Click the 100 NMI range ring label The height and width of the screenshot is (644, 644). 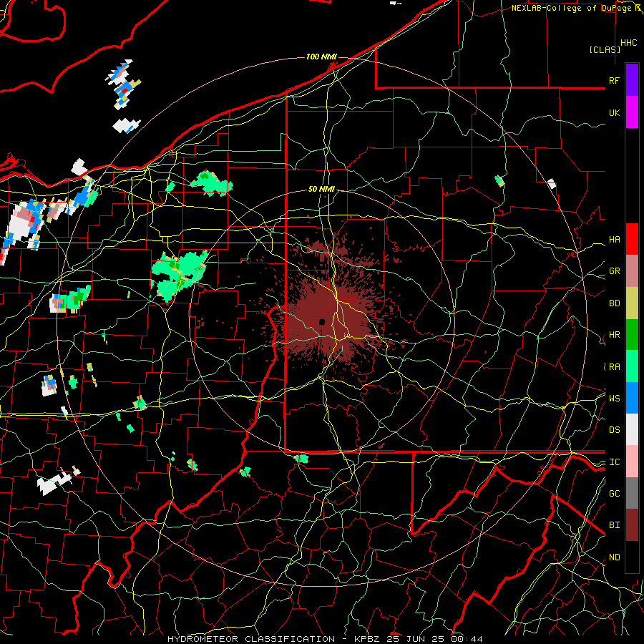click(321, 57)
